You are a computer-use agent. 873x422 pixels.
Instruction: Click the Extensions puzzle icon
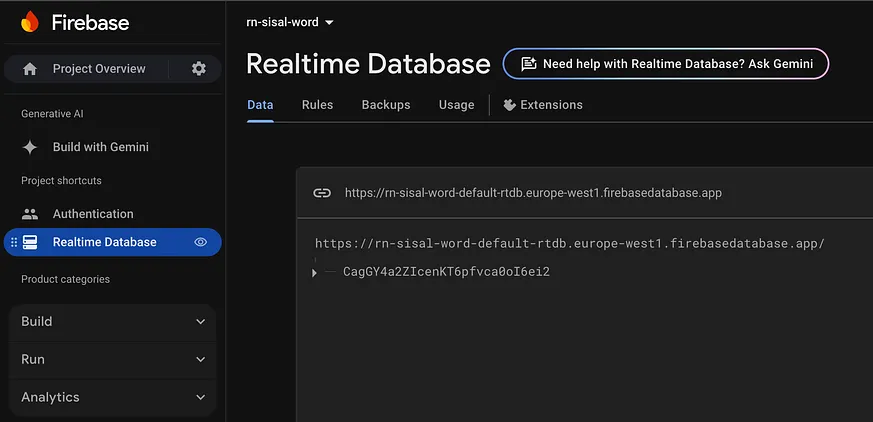pos(509,105)
